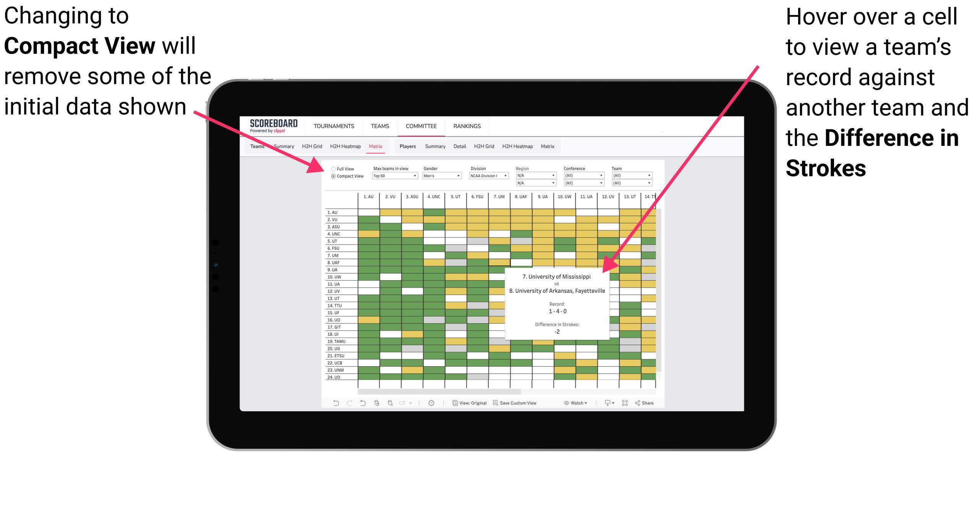Enable Compact View radio button
This screenshot has width=980, height=527.
(x=330, y=178)
